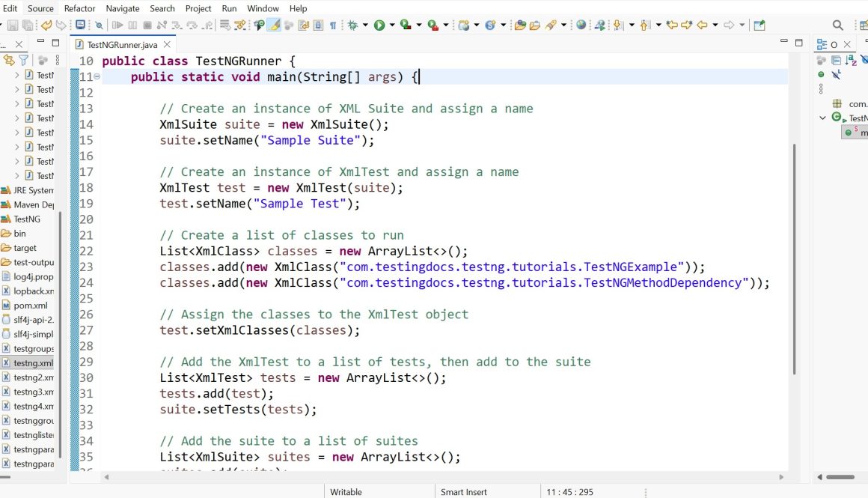
Task: Open the Refactor menu
Action: point(79,8)
